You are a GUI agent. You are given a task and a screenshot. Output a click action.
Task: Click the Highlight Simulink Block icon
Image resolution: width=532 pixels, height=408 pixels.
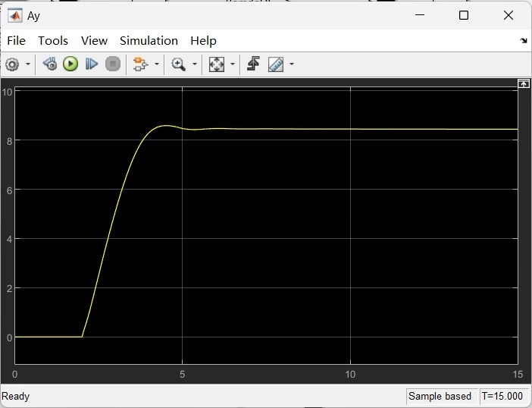140,64
